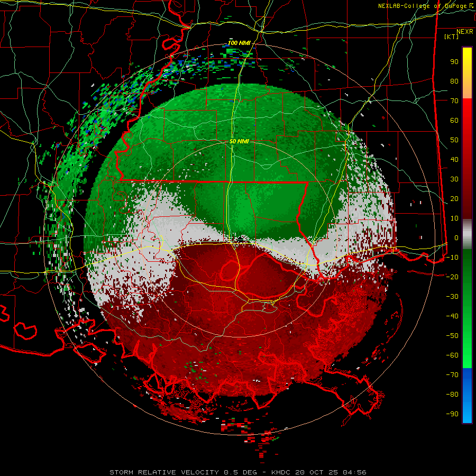
Task: Select the 90 knot scale value
Action: pyautogui.click(x=454, y=62)
